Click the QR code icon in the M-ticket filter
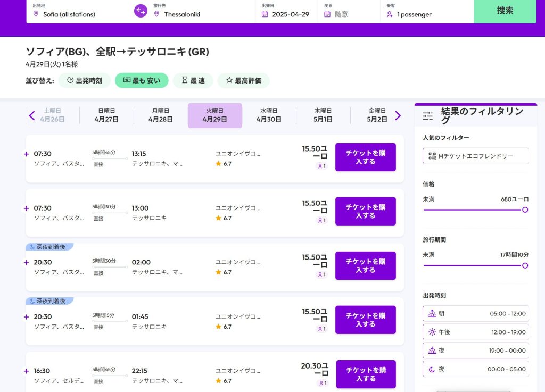 point(432,156)
